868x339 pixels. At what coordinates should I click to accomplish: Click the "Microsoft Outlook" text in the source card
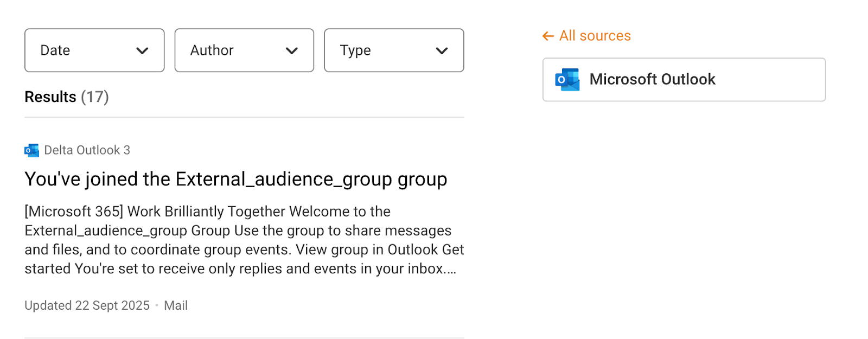(652, 80)
